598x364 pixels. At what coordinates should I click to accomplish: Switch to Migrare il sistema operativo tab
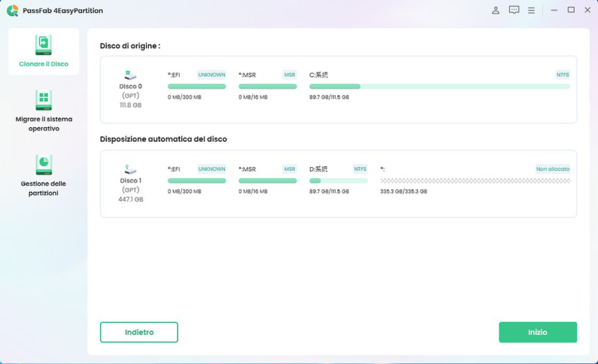43,124
